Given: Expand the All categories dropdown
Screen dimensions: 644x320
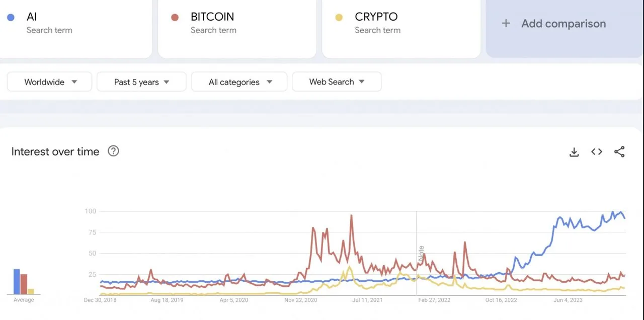Looking at the screenshot, I should [x=238, y=82].
